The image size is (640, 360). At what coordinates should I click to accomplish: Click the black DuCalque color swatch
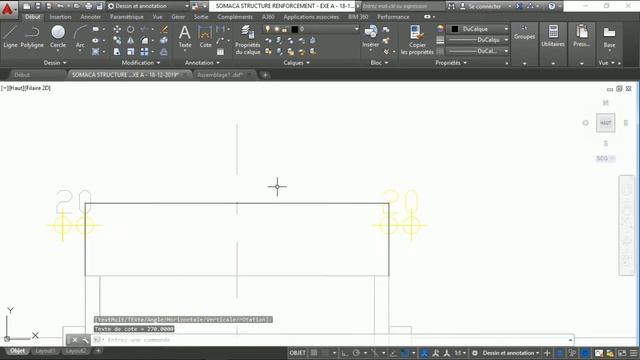tap(455, 29)
